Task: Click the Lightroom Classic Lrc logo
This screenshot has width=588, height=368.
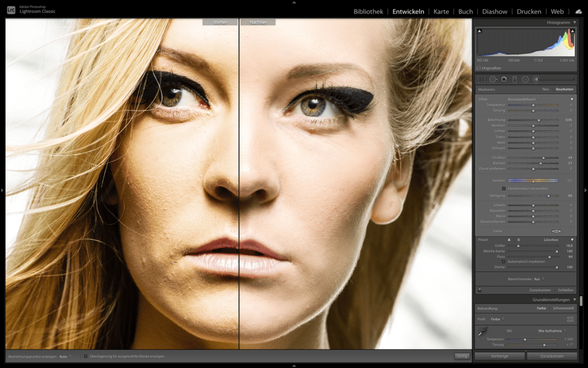Action: click(11, 10)
